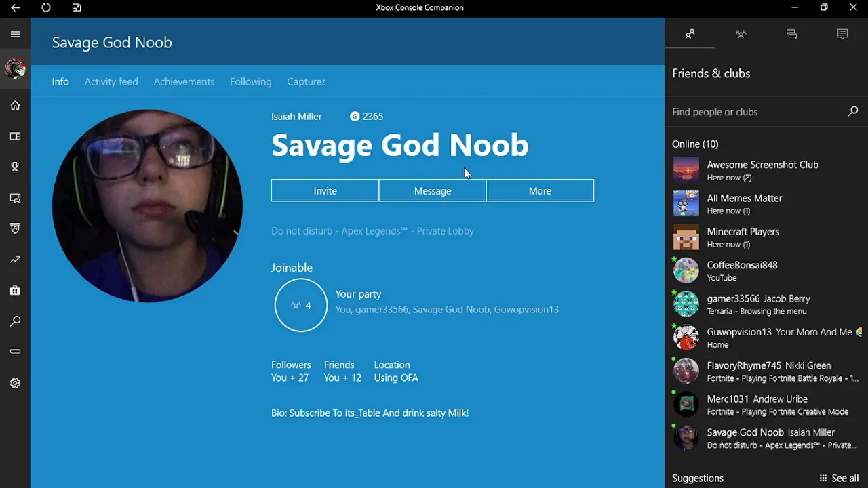The image size is (868, 488).
Task: Open the Following tab
Action: point(250,81)
